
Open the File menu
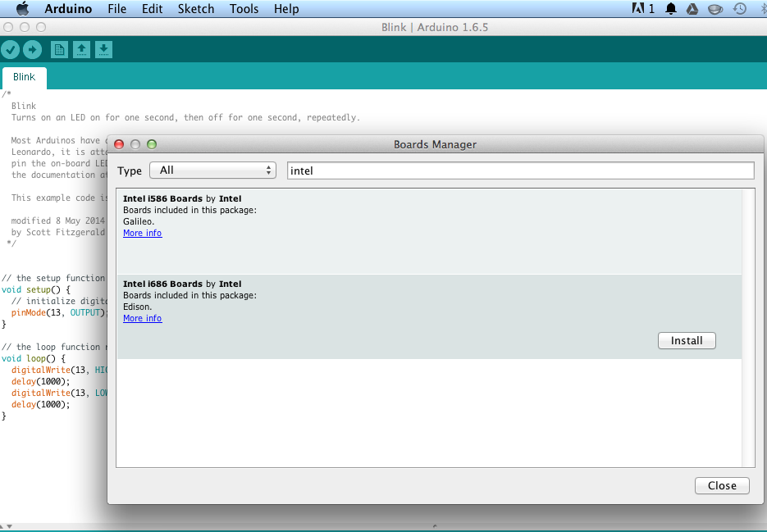point(117,9)
